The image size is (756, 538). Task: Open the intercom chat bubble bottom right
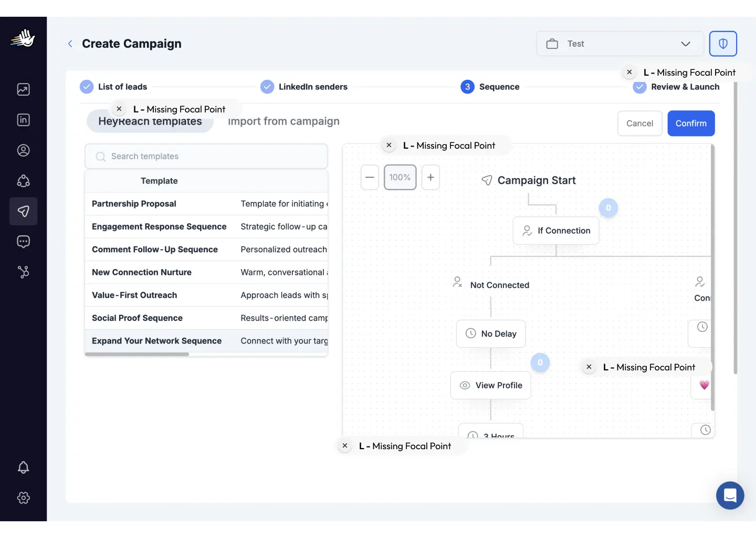pyautogui.click(x=730, y=495)
